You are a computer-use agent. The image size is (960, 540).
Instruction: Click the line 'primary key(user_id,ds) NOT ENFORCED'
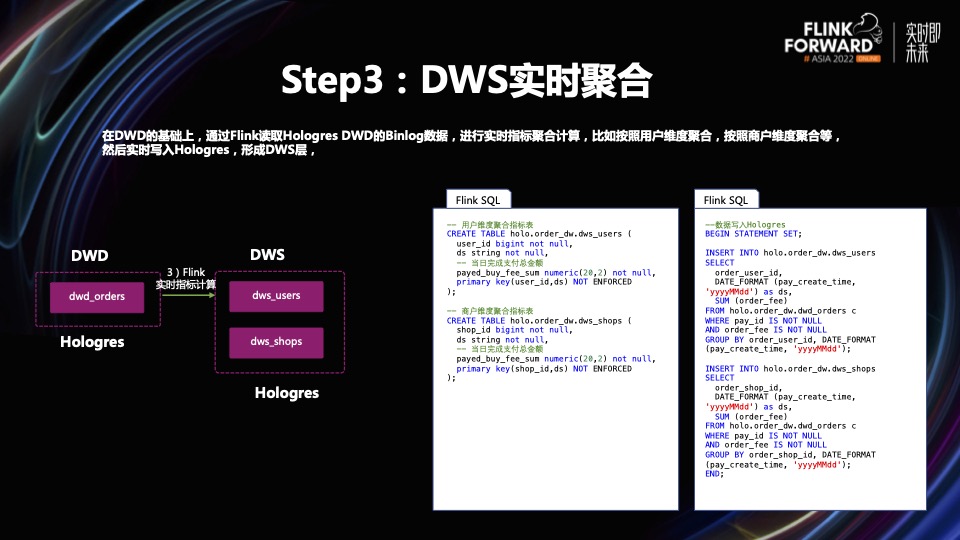(x=544, y=282)
